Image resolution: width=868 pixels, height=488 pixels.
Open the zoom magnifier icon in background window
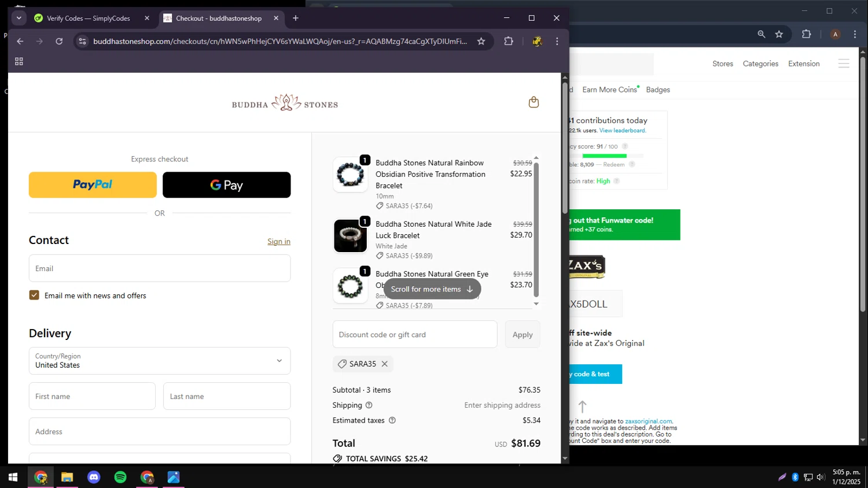point(762,34)
